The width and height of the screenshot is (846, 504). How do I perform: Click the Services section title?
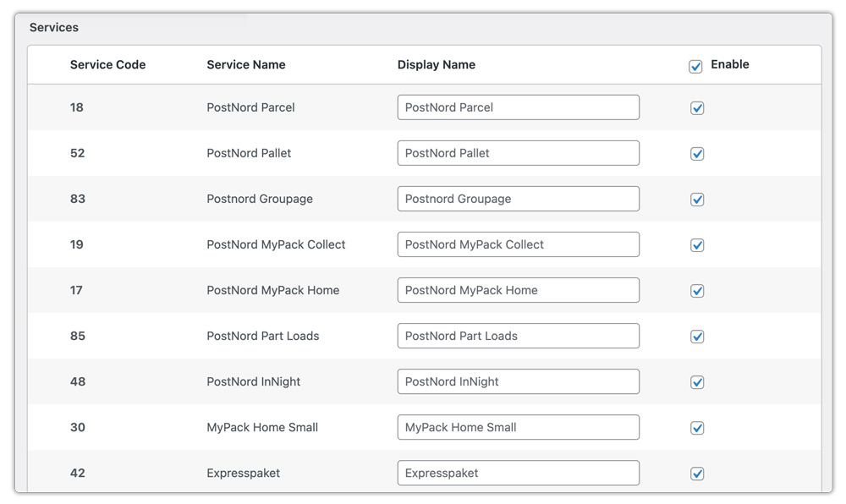54,28
